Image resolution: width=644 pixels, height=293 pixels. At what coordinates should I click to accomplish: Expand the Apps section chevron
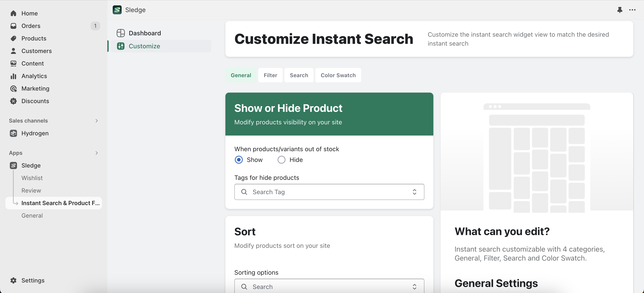(97, 153)
